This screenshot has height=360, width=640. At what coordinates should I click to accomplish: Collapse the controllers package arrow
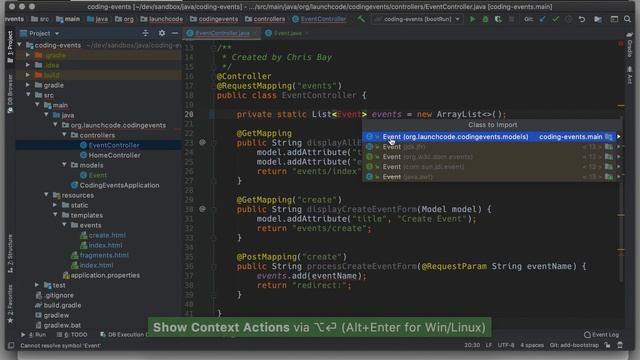pyautogui.click(x=64, y=135)
